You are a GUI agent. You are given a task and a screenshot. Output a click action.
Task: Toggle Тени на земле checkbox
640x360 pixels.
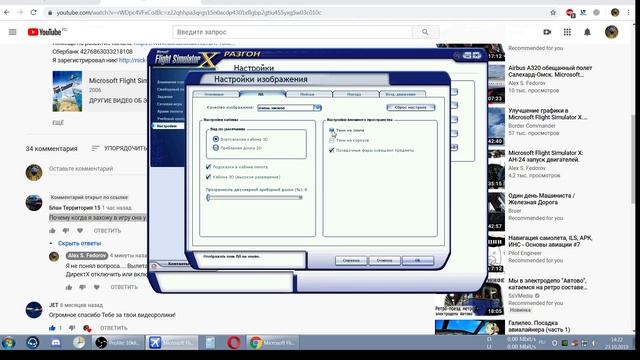(332, 130)
